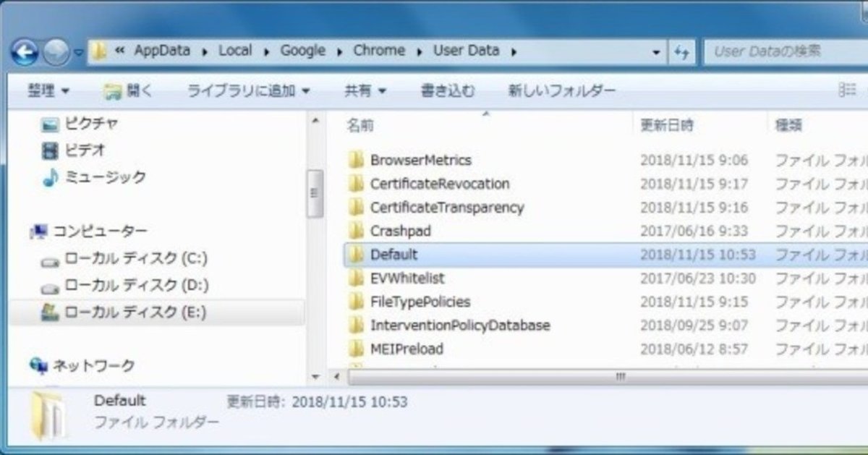Select User Data in the address path
Image resolution: width=868 pixels, height=455 pixels.
pos(466,51)
